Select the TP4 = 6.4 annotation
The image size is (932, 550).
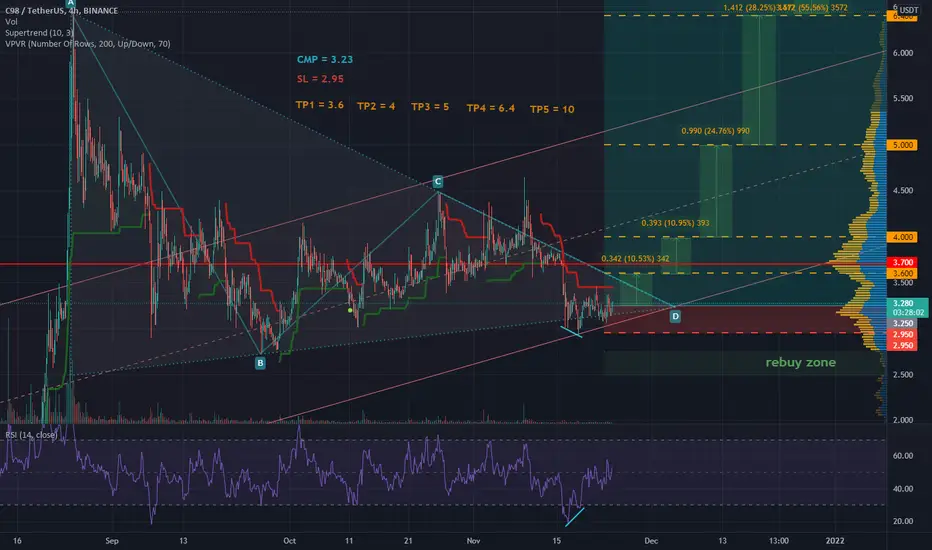pos(490,108)
